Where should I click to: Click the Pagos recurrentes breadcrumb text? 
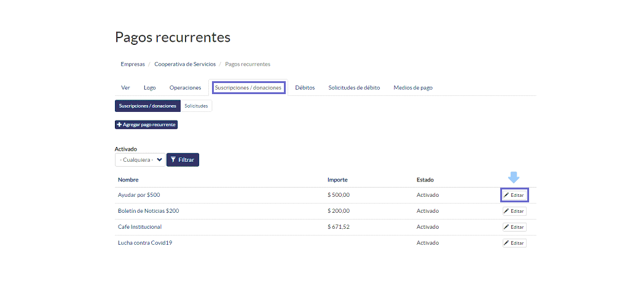pos(248,64)
